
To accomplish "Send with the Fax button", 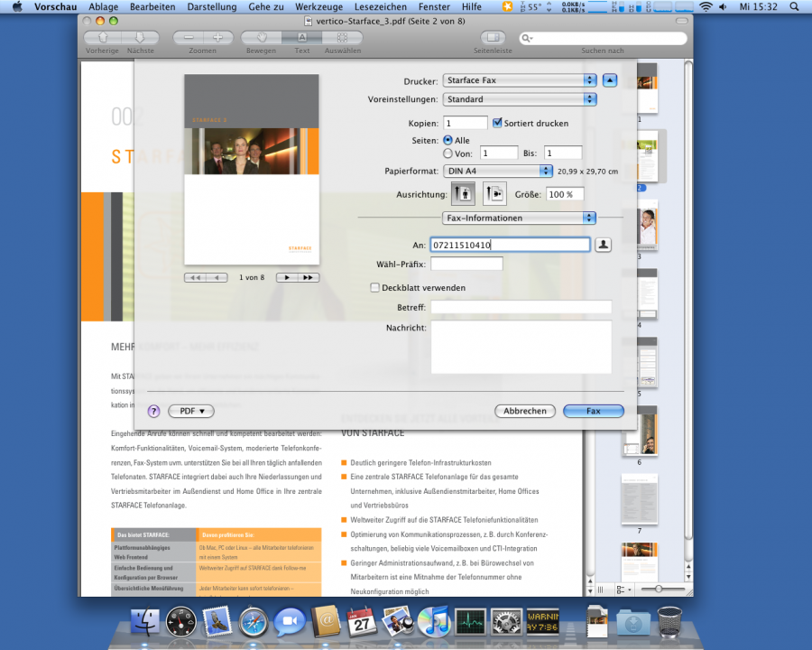I will click(594, 411).
